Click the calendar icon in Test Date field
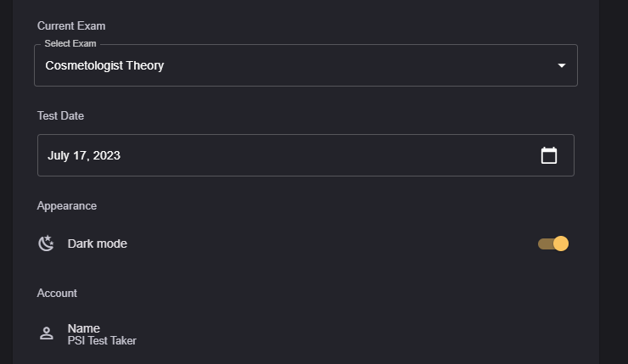 549,155
